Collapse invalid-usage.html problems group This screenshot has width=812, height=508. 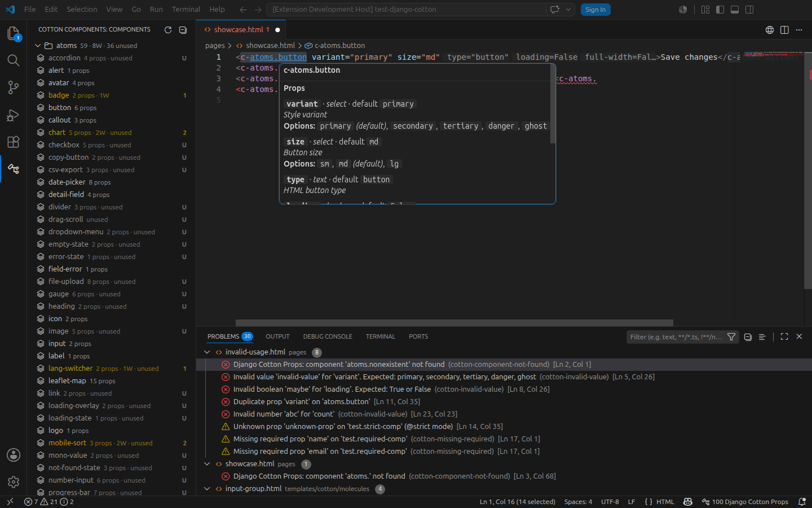pyautogui.click(x=207, y=352)
